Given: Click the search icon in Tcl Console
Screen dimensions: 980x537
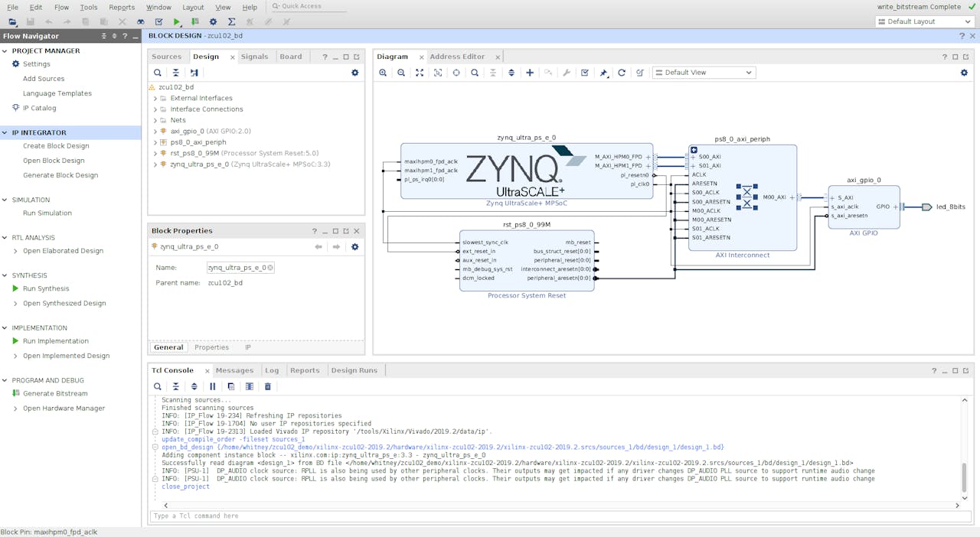Looking at the screenshot, I should coord(158,386).
